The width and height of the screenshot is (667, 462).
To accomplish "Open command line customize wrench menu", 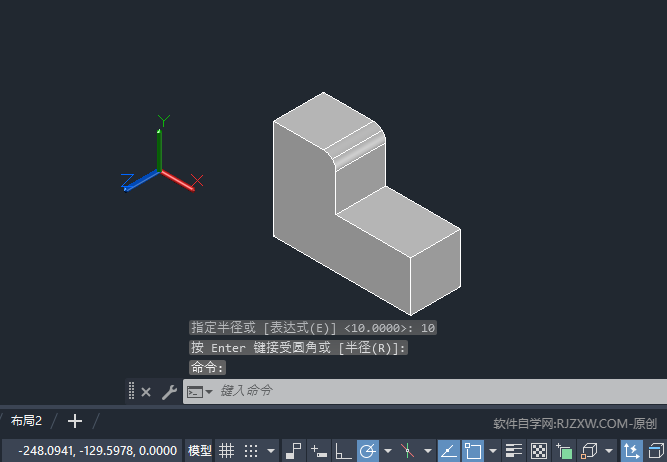I will [169, 392].
